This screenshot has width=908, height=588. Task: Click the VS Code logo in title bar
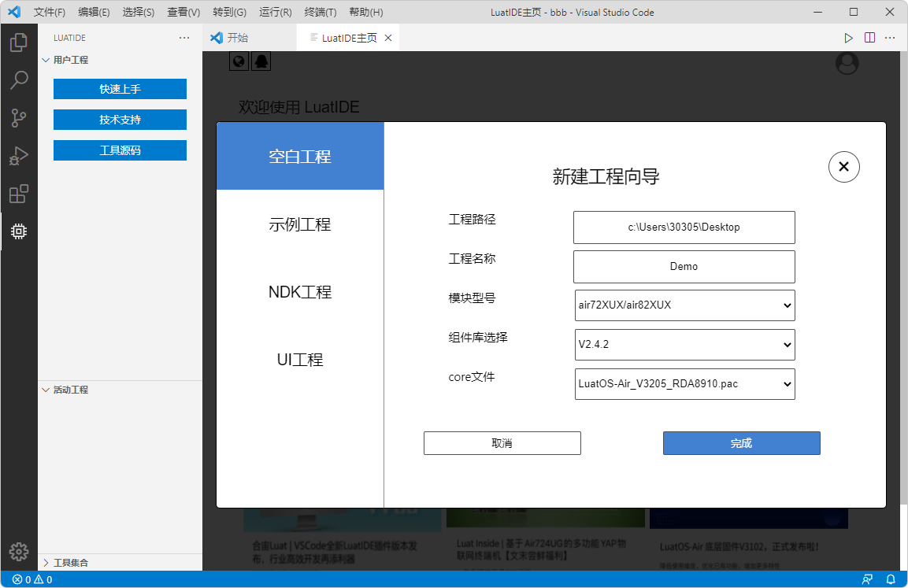click(x=14, y=12)
